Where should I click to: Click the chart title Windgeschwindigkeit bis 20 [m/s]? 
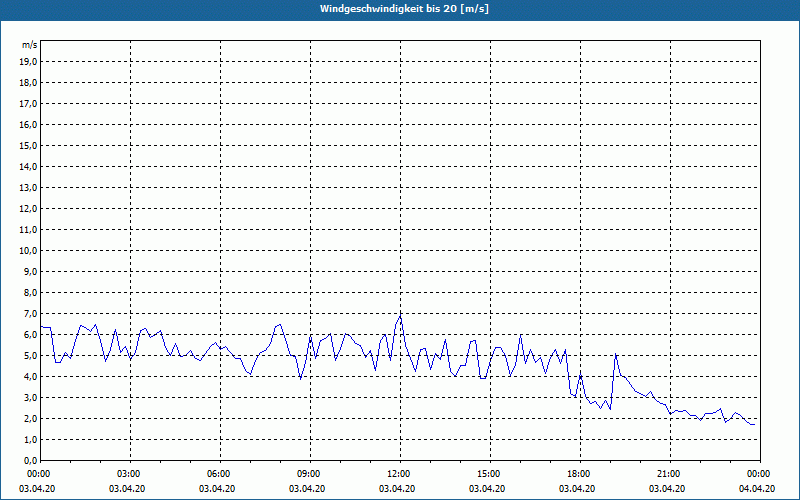point(404,9)
